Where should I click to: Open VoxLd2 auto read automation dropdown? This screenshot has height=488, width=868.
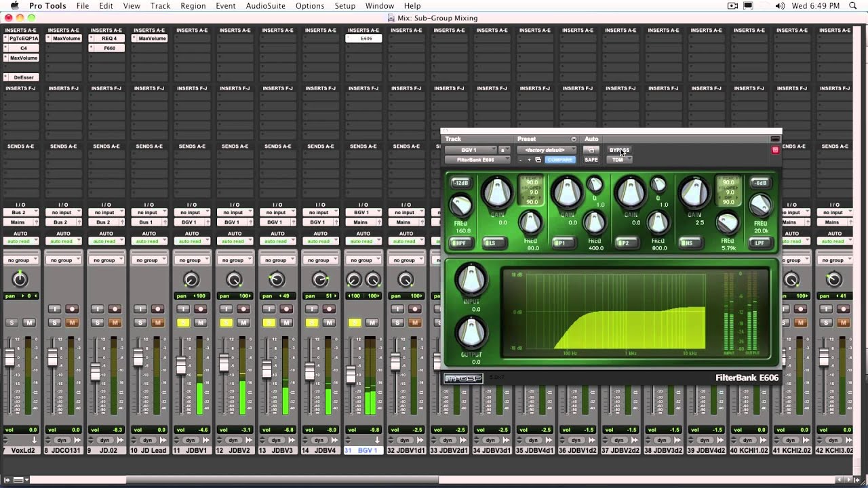[20, 241]
